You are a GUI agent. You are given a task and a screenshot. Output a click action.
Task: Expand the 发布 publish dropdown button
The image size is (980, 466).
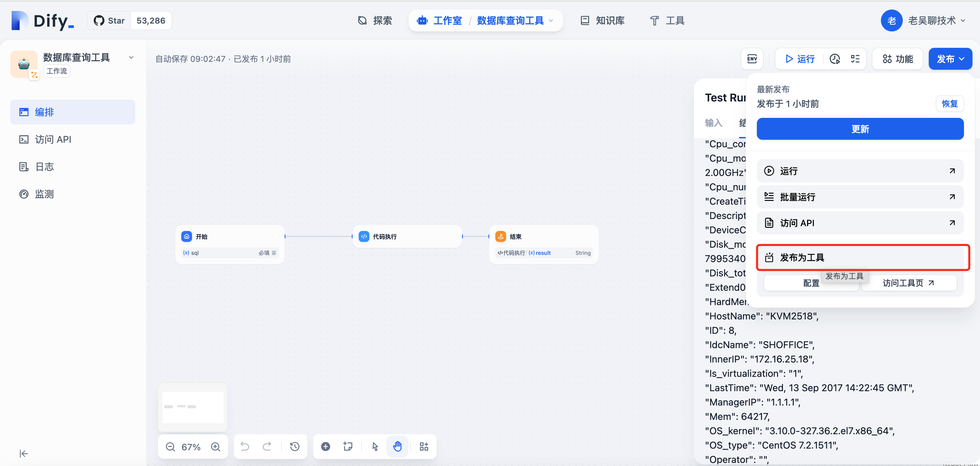pos(950,59)
